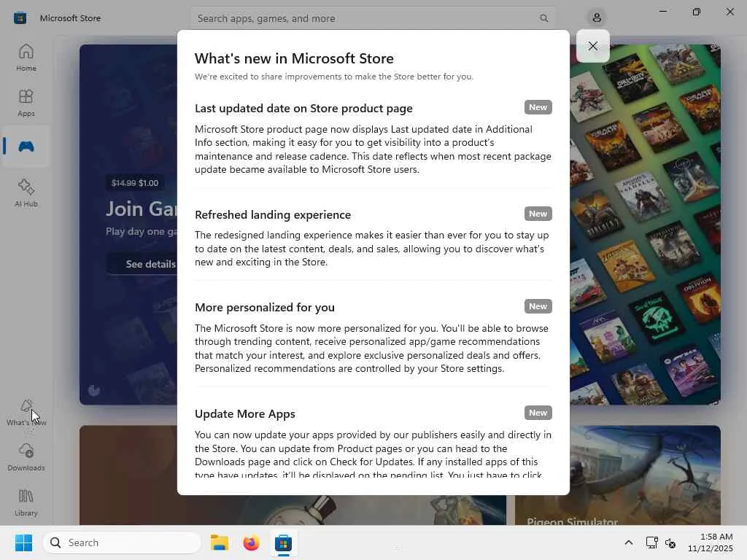Open the Apps section in sidebar
This screenshot has height=560, width=747.
[26, 103]
